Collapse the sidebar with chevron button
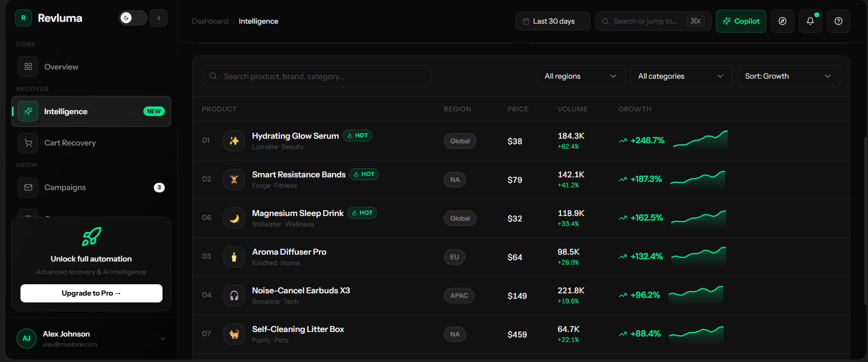 (x=159, y=18)
